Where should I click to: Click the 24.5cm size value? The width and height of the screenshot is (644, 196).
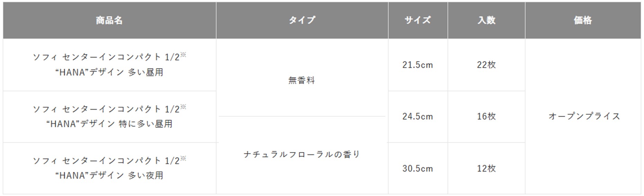tap(418, 117)
